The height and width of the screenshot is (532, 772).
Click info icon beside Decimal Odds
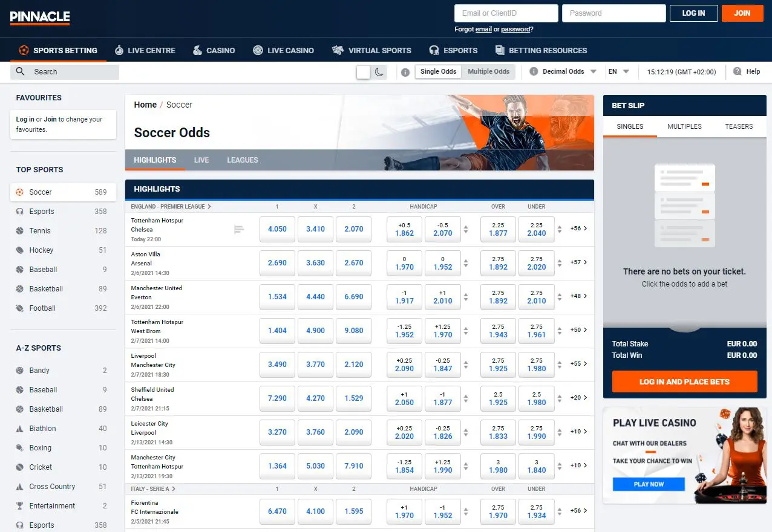tap(534, 71)
